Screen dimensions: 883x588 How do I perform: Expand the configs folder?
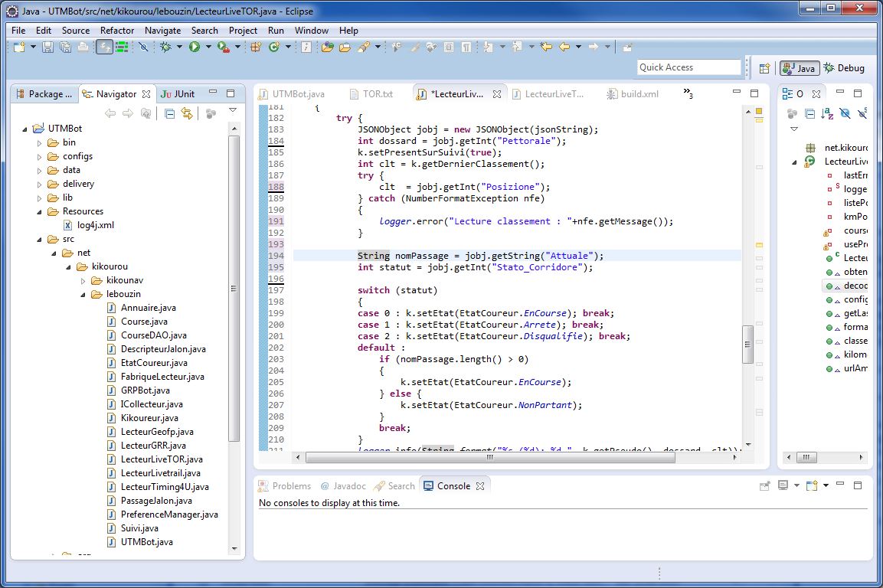41,156
